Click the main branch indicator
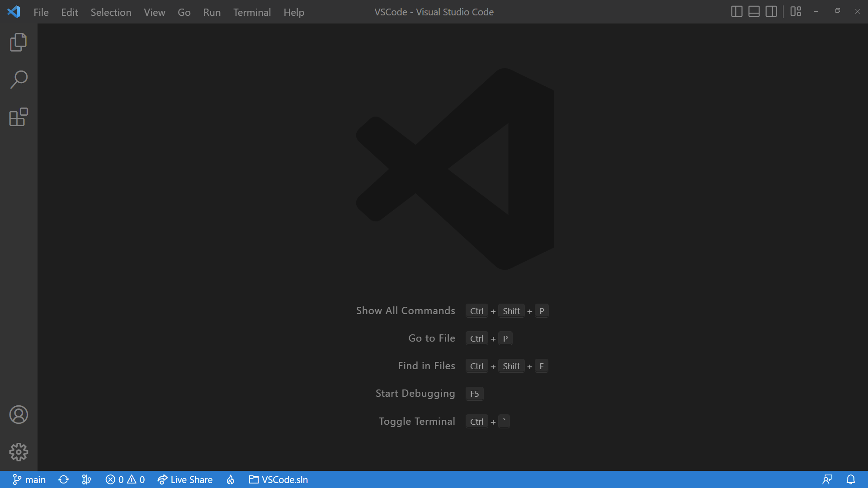Screen dimensions: 868x488 pos(29,479)
